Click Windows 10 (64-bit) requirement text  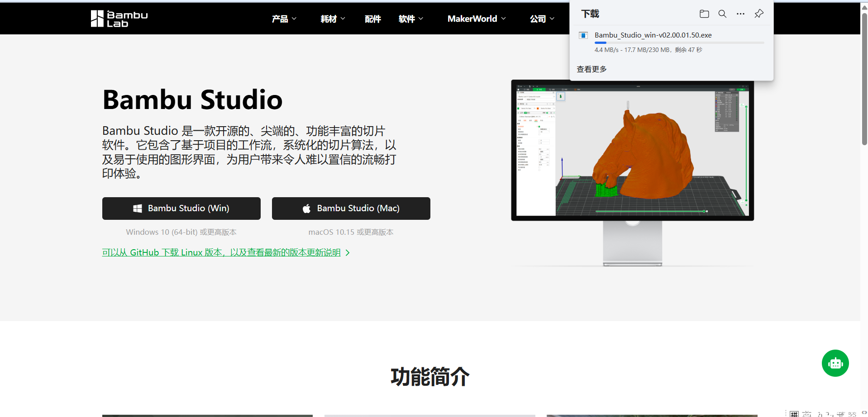click(181, 232)
